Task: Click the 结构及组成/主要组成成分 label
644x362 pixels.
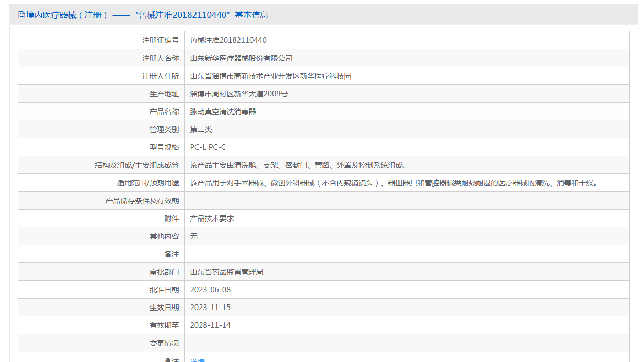Action: coord(137,165)
